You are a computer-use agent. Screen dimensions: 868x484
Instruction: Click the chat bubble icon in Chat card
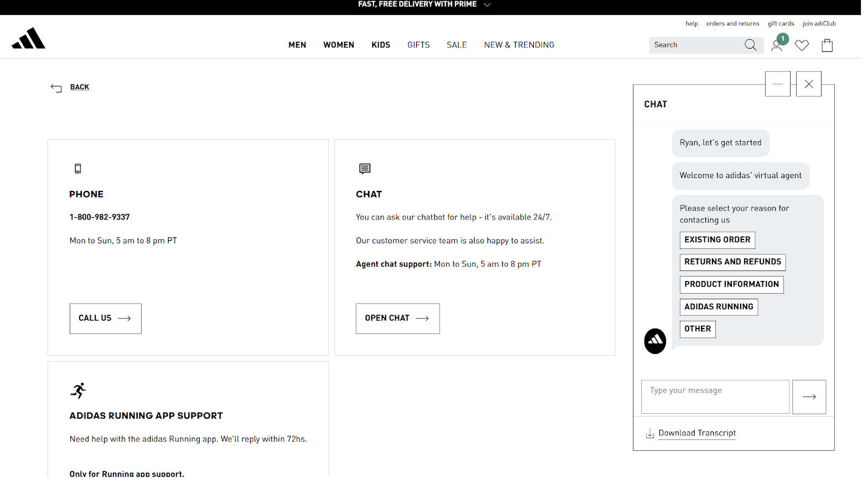(365, 169)
